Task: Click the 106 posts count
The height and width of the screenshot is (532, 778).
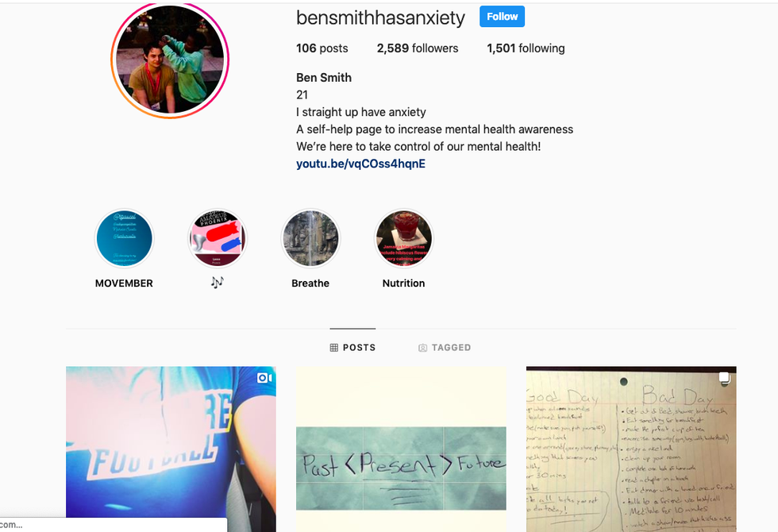Action: (322, 48)
